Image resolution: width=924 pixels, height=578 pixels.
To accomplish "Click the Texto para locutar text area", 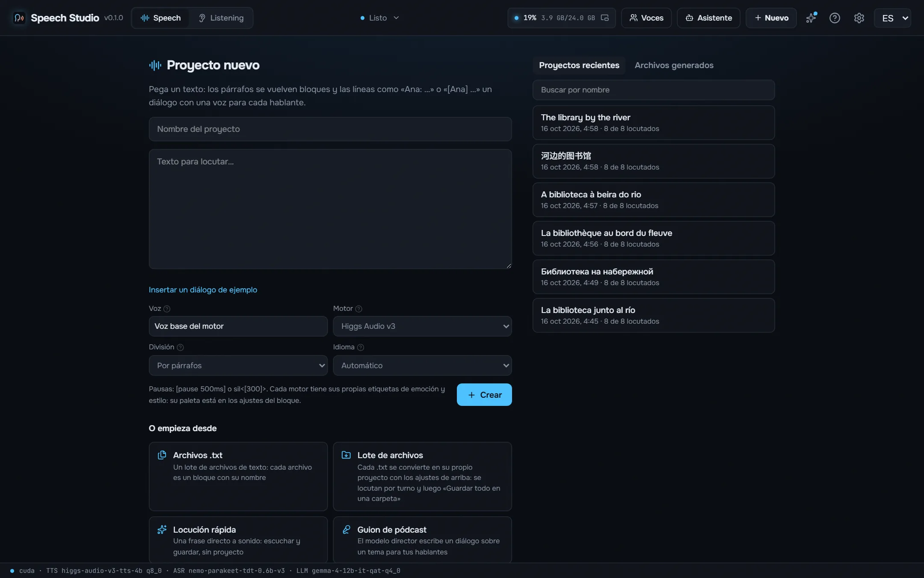I will (330, 209).
